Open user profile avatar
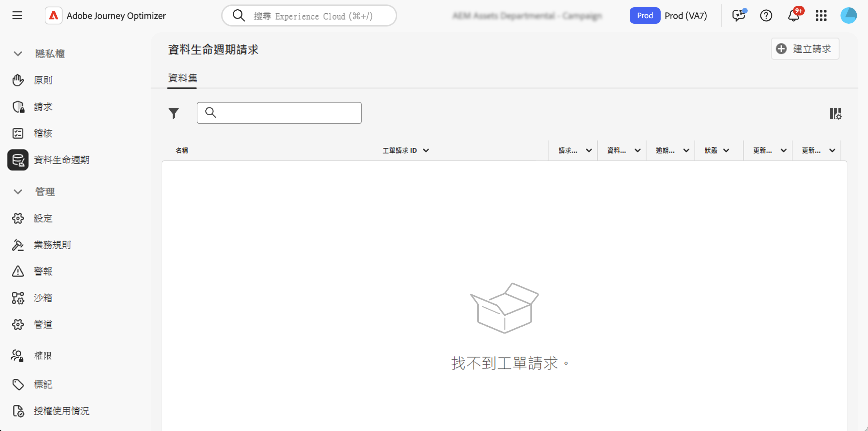 point(848,15)
